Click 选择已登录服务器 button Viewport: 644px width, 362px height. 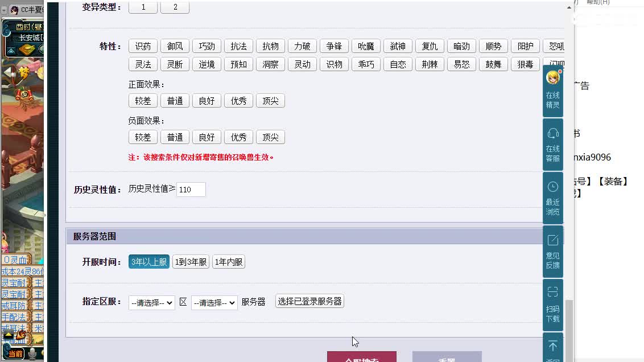click(x=309, y=301)
